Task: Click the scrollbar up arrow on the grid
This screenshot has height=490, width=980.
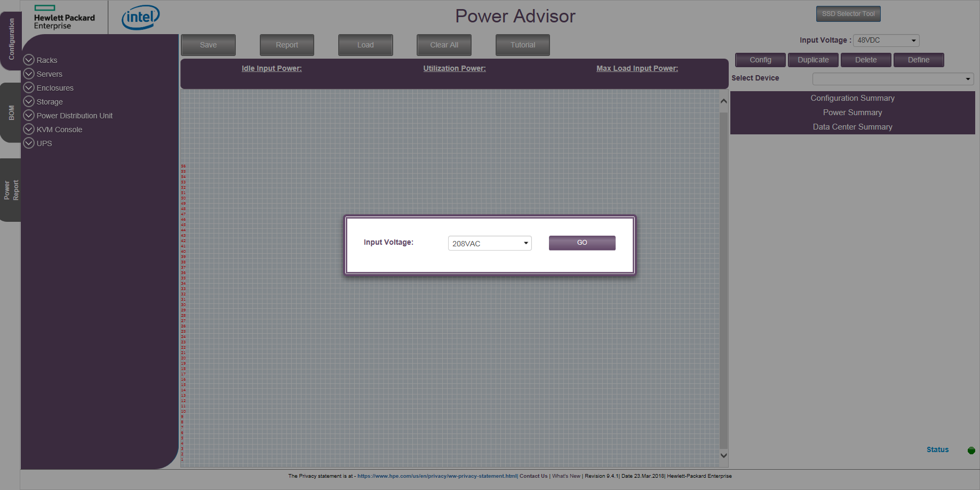Action: click(723, 100)
